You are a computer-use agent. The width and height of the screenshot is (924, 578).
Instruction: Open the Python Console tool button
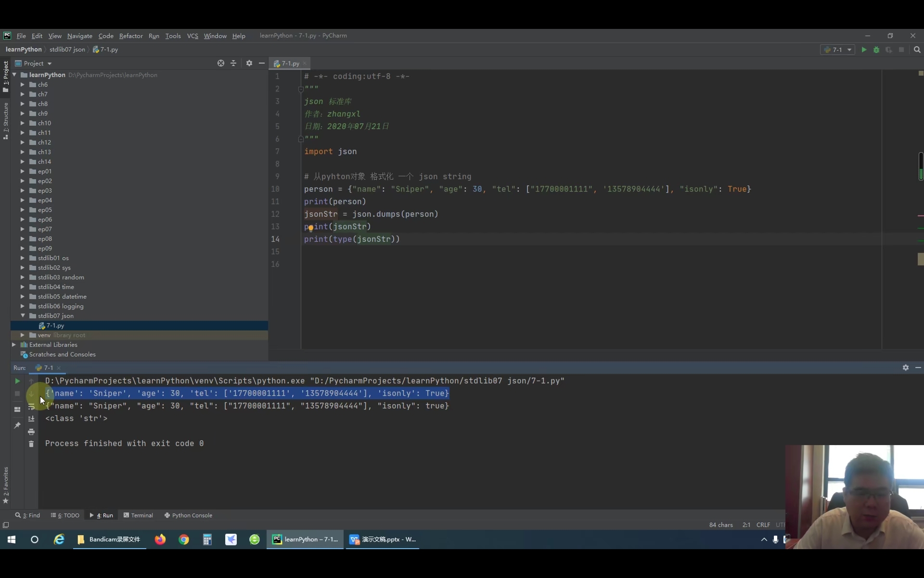point(188,515)
